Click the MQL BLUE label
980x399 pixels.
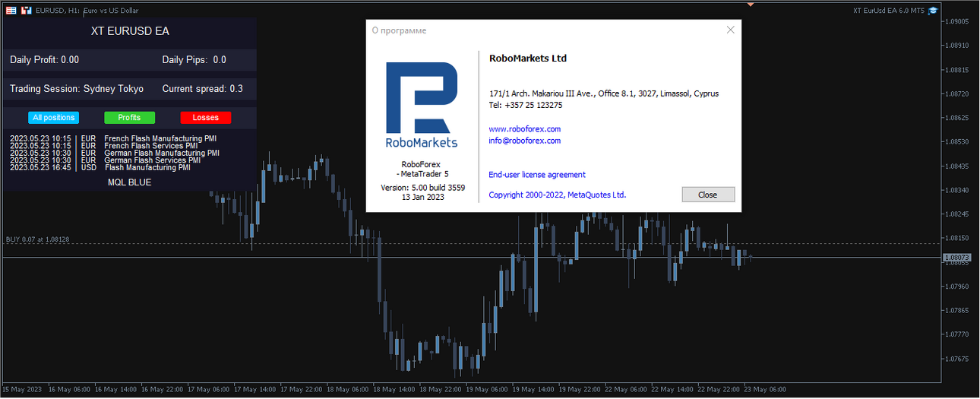point(129,182)
